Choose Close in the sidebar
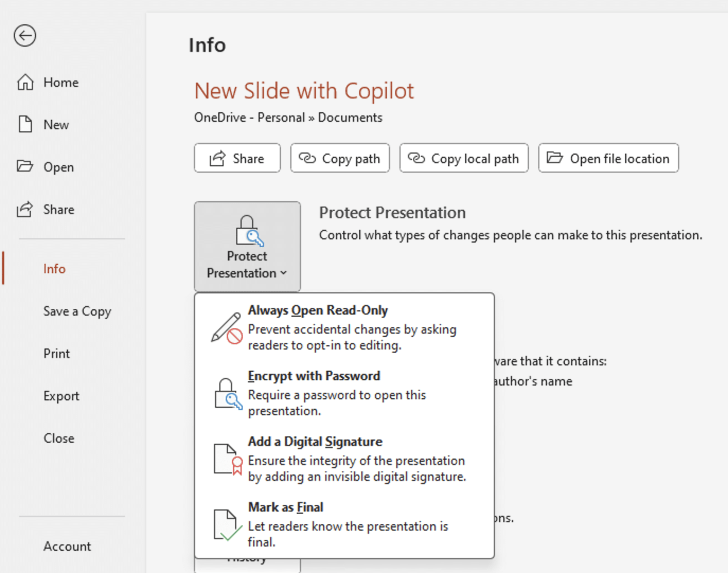The height and width of the screenshot is (573, 728). pos(59,438)
